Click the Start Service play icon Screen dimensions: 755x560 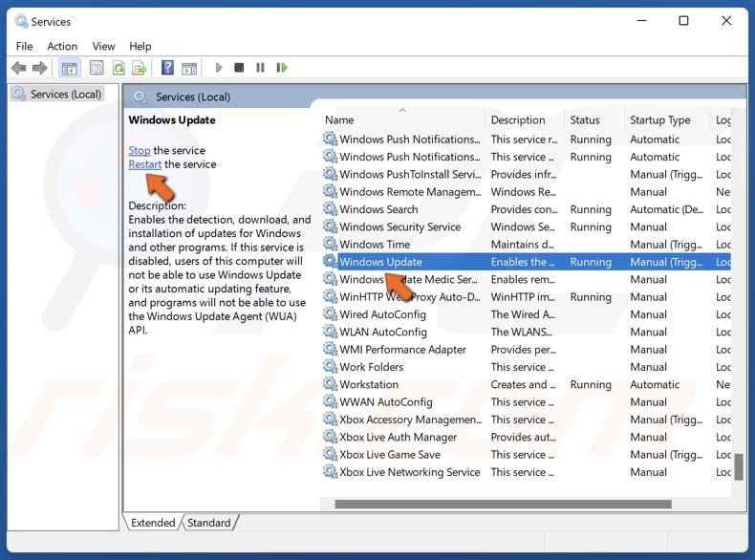coord(219,68)
